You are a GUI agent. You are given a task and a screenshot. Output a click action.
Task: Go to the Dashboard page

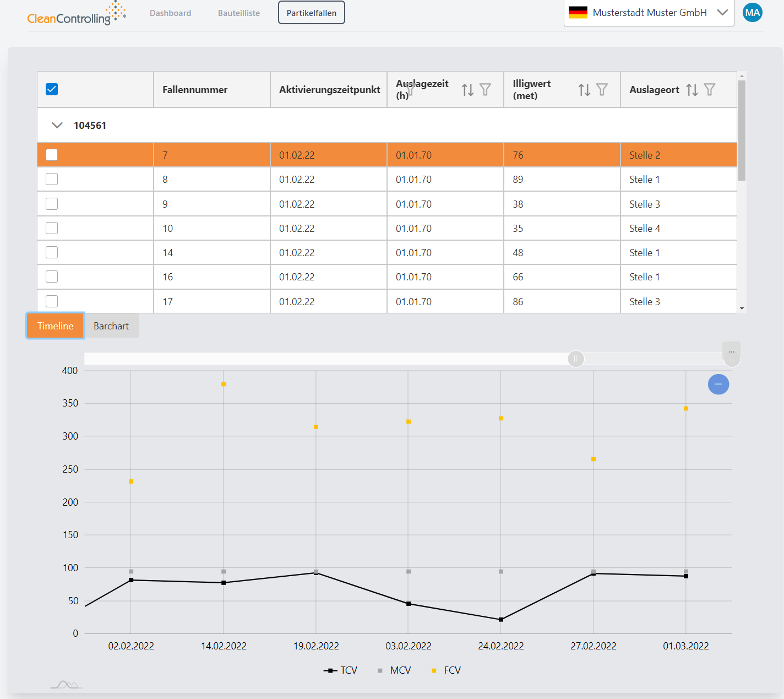click(x=170, y=13)
